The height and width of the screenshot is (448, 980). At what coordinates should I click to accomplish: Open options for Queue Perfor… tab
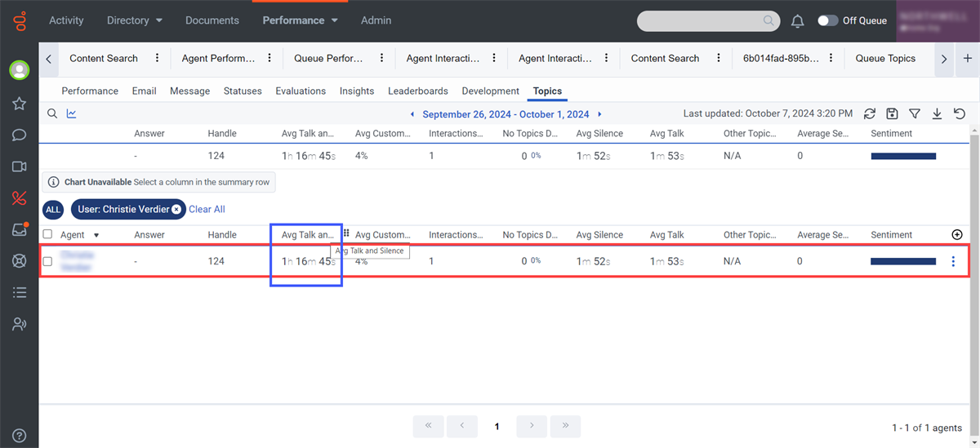click(x=381, y=59)
